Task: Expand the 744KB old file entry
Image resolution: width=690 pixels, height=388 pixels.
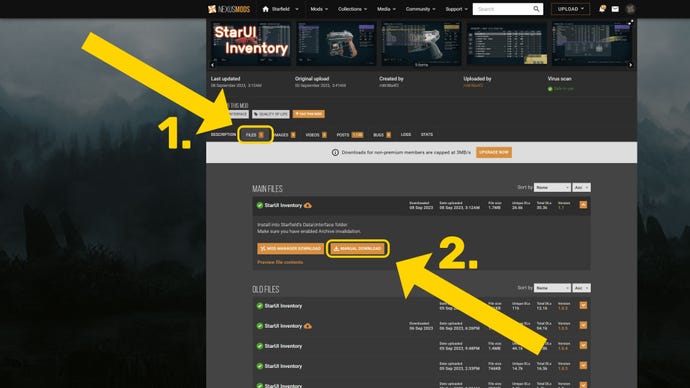Action: click(583, 365)
